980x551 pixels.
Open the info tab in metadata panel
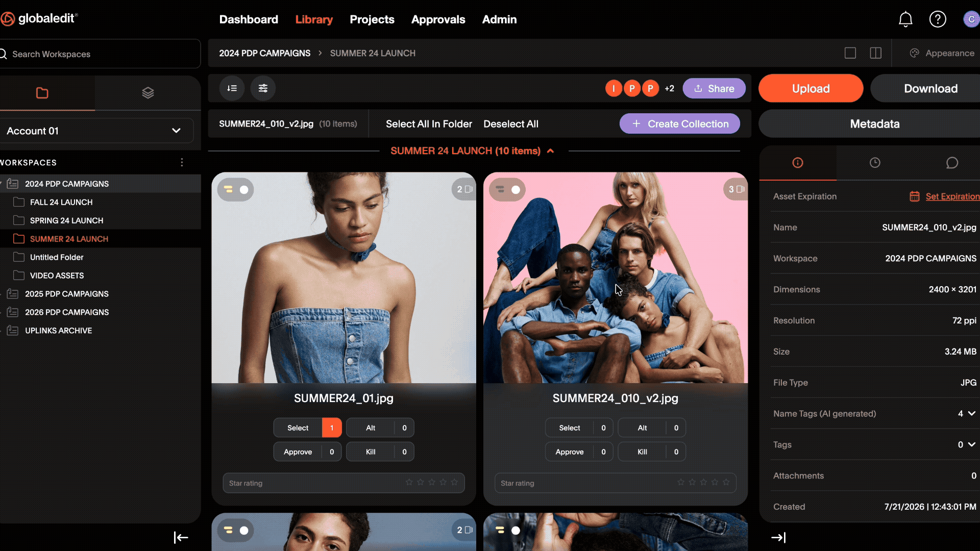(x=798, y=163)
